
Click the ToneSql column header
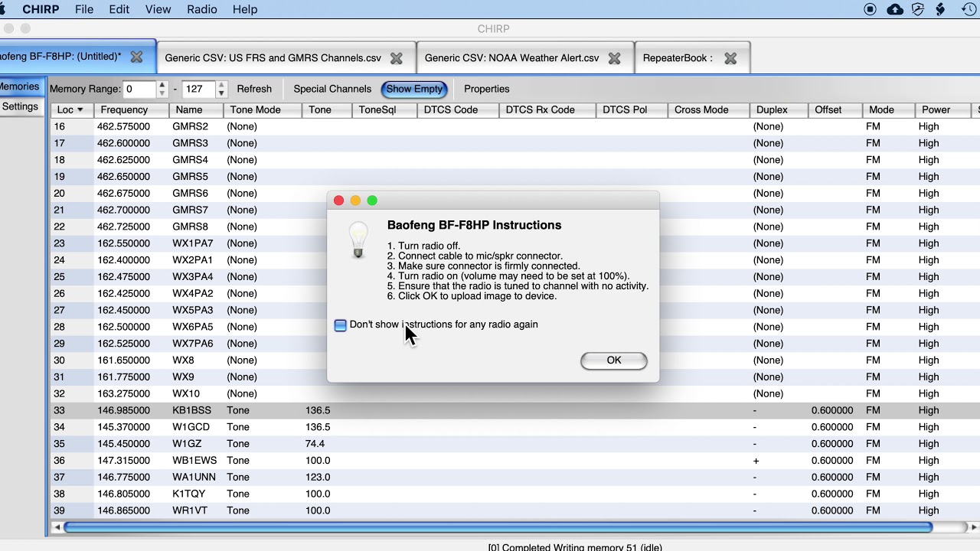point(384,110)
